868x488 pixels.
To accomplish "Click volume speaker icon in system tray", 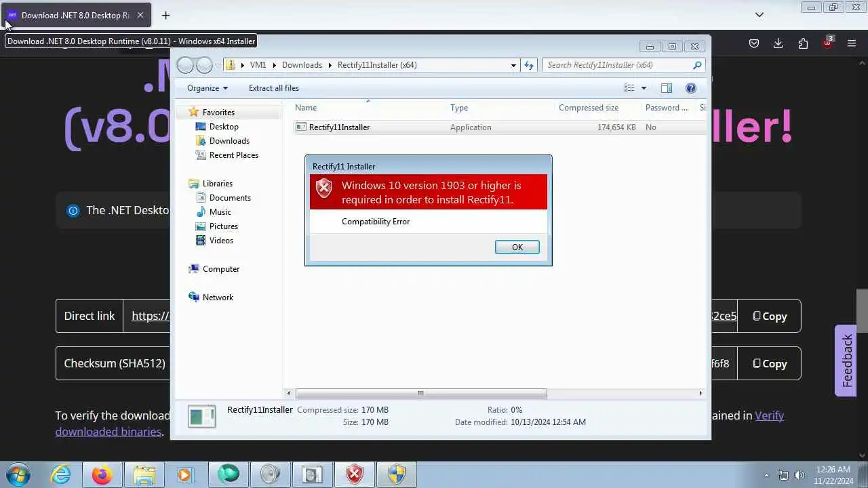I will [800, 475].
